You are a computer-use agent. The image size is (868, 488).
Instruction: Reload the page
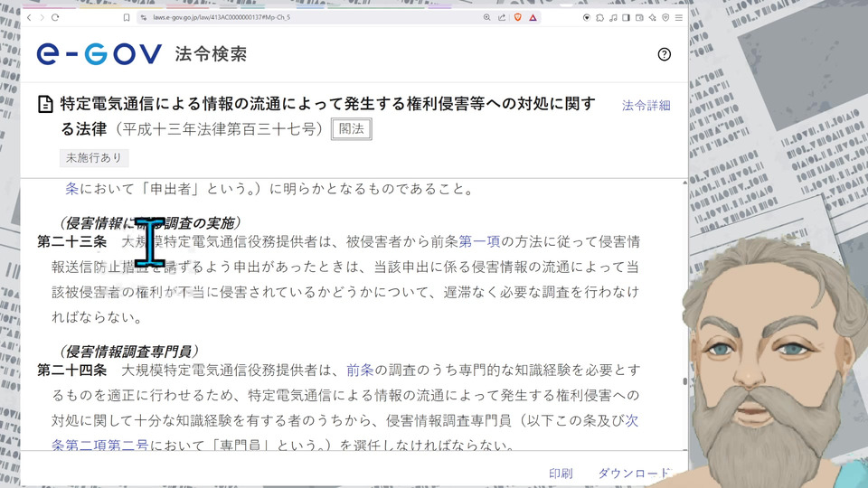(55, 18)
